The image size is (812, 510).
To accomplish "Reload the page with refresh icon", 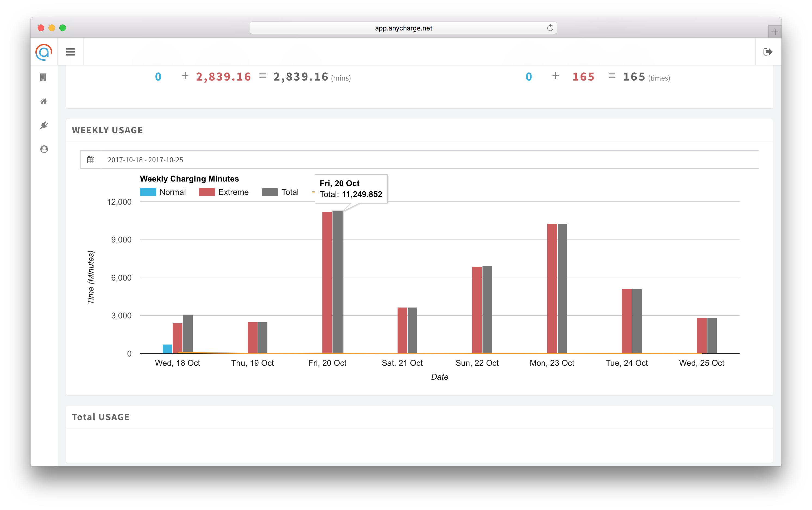I will click(550, 28).
